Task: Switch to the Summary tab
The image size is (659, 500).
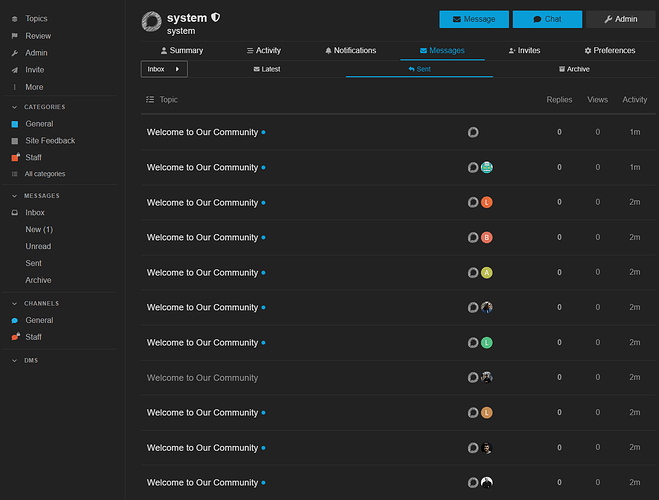Action: (182, 50)
